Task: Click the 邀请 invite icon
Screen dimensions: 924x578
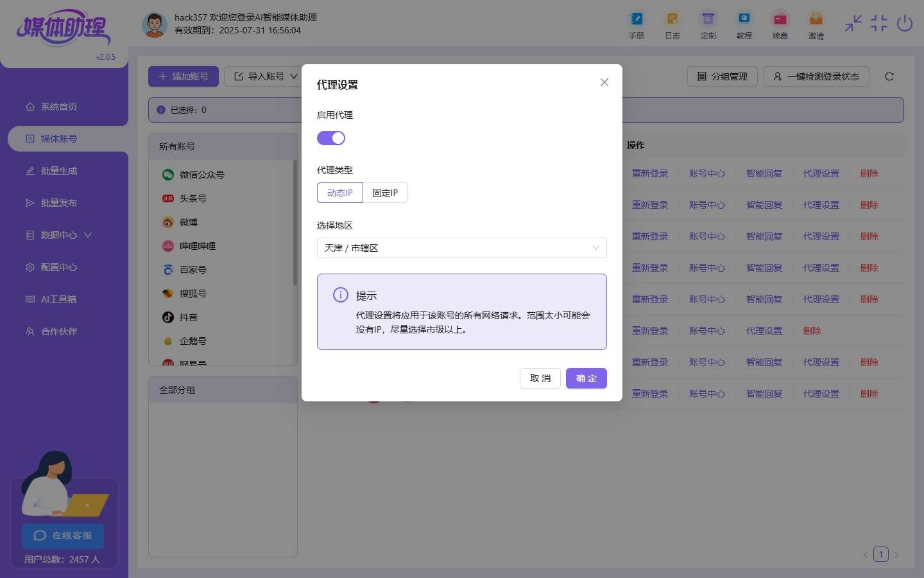Action: pyautogui.click(x=816, y=19)
